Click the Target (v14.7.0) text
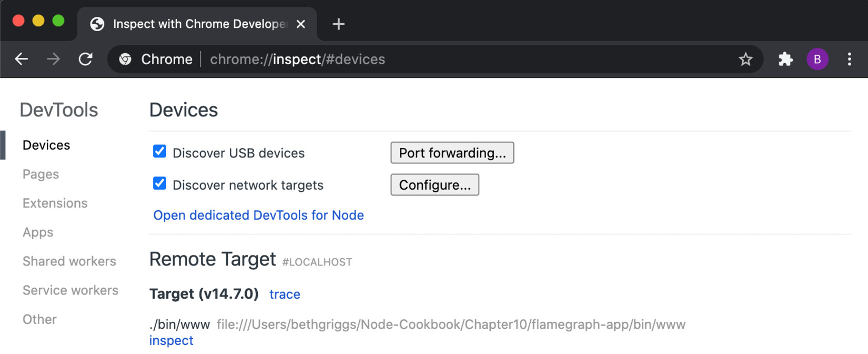 click(x=204, y=294)
